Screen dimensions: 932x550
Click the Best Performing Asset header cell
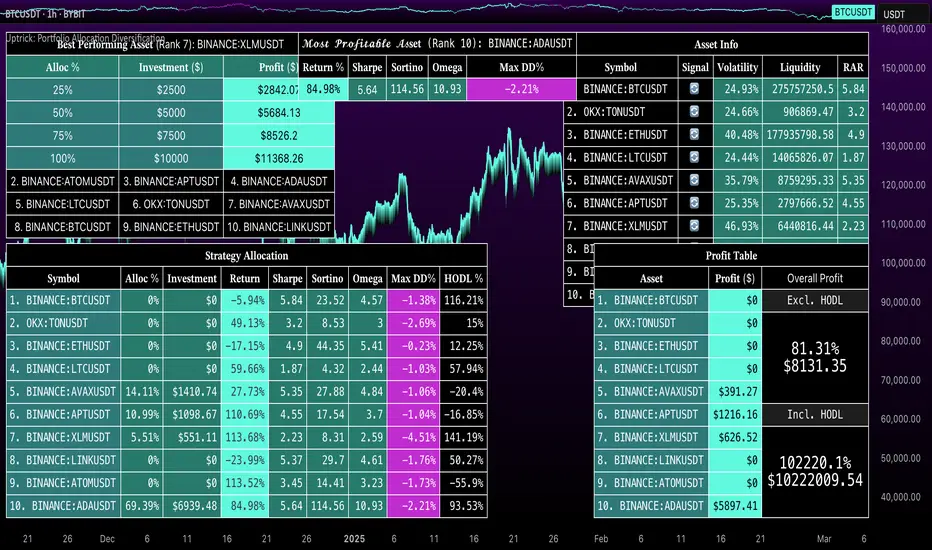click(x=152, y=44)
